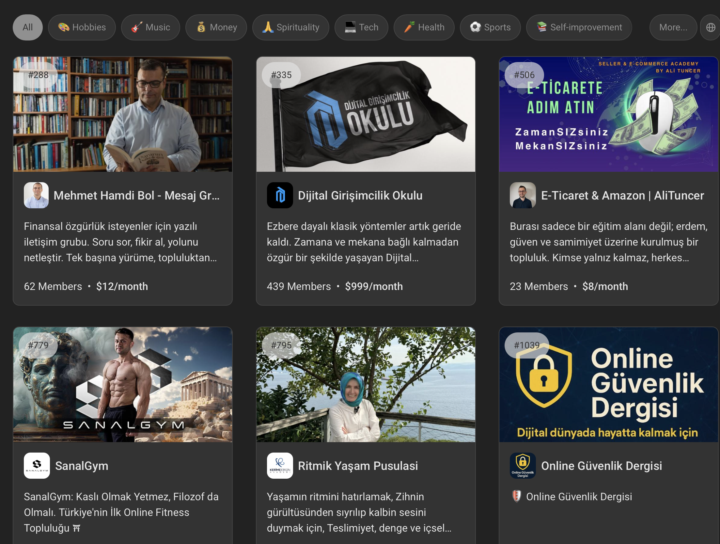Click the #506 rank badge
Viewport: 720px width, 544px height.
[x=524, y=74]
